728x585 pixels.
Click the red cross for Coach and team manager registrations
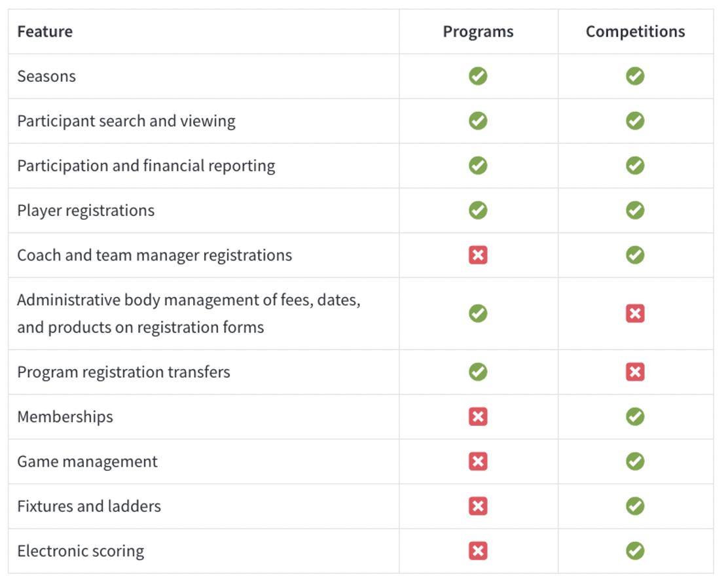click(478, 255)
